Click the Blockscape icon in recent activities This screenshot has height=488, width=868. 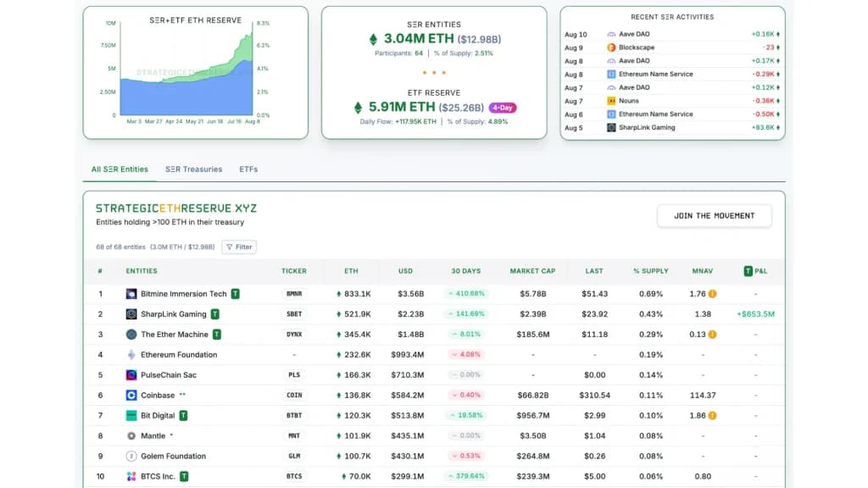[x=611, y=47]
